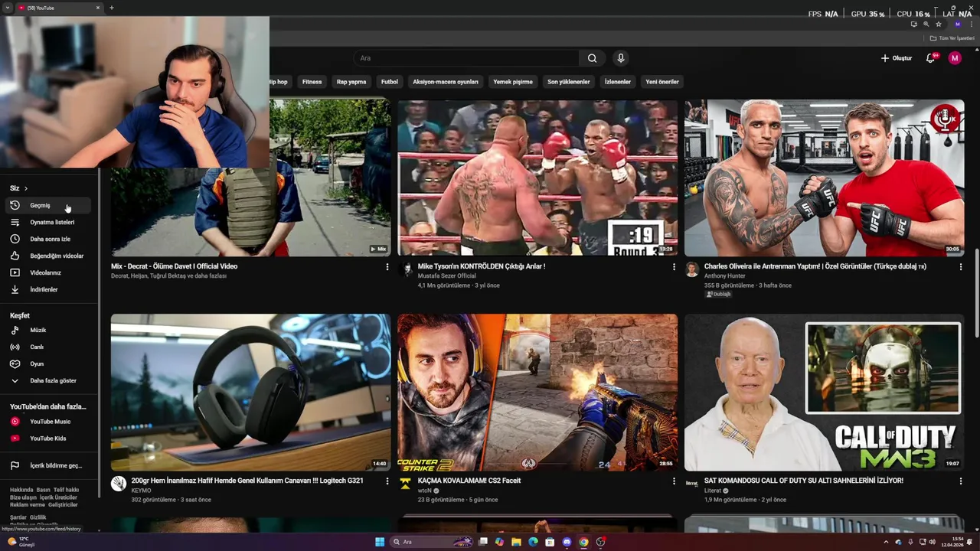This screenshot has width=980, height=551.
Task: Open Mustafa Sezer Official channel link
Action: (446, 275)
